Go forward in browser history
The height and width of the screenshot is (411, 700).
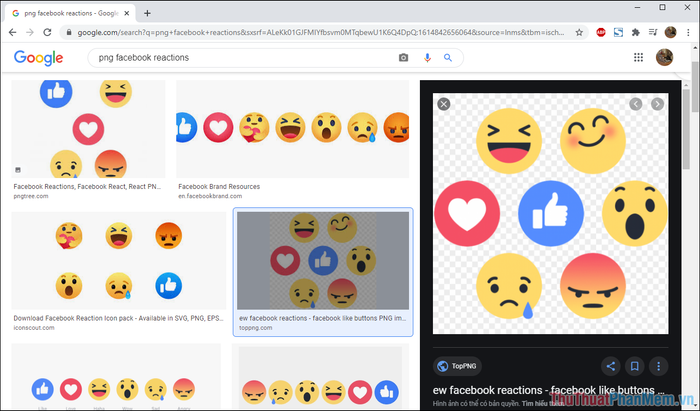point(30,32)
